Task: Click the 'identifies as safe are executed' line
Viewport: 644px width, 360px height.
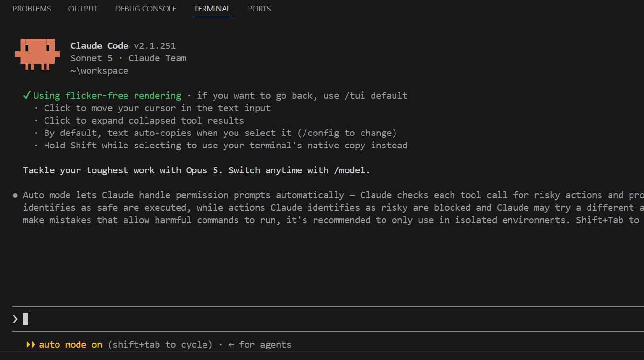Action: [x=333, y=208]
